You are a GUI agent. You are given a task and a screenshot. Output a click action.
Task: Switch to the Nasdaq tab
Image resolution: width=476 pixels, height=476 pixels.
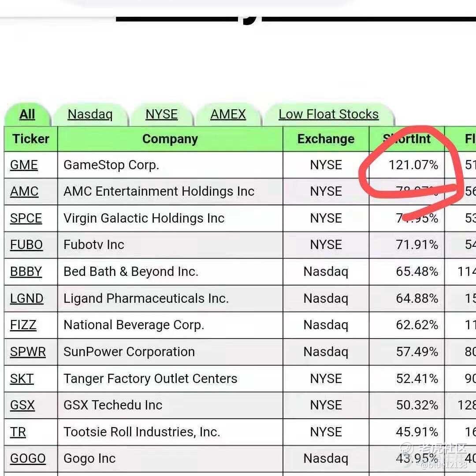coord(90,115)
